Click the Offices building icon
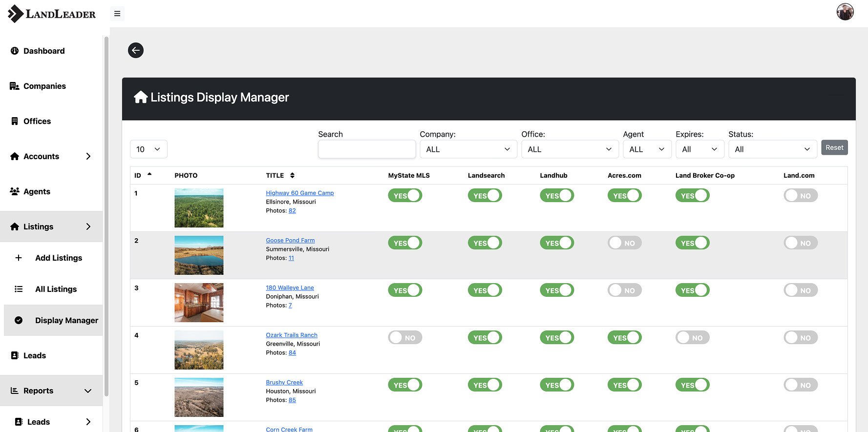Image resolution: width=868 pixels, height=432 pixels. [x=15, y=121]
